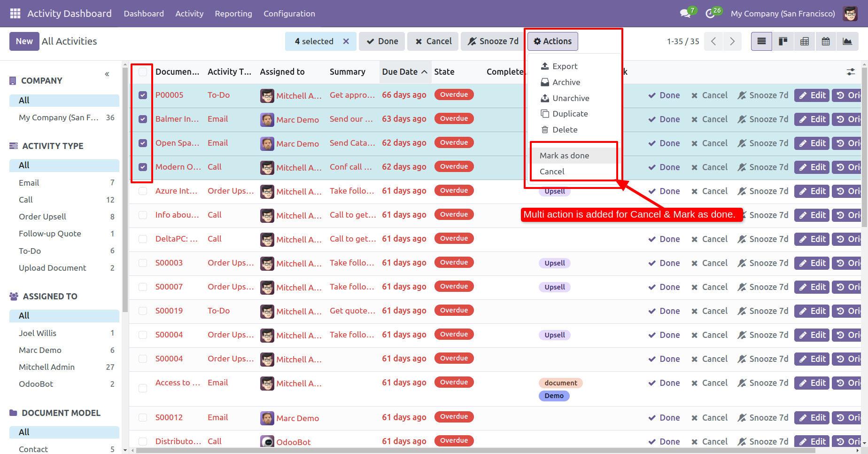This screenshot has height=454, width=868.
Task: Open the activities clock icon
Action: (x=710, y=14)
